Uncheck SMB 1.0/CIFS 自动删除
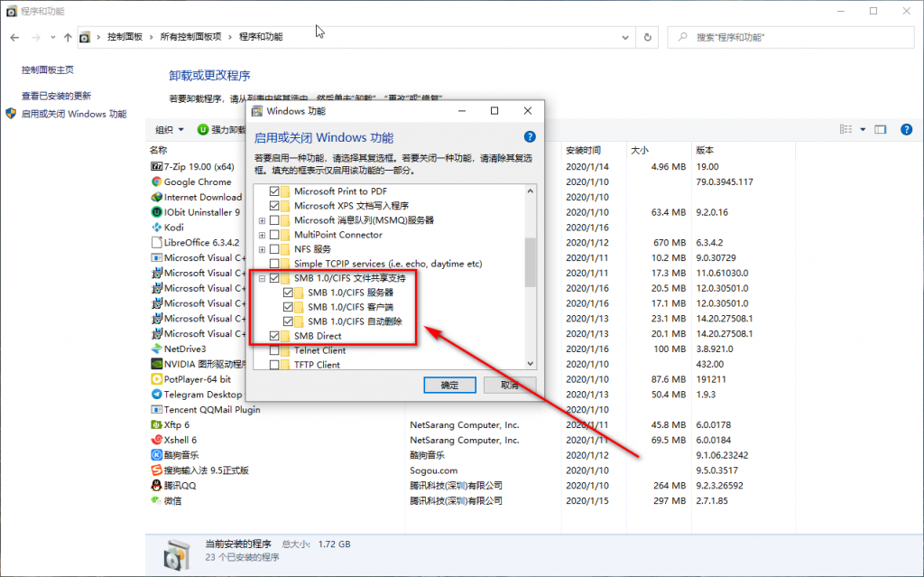 click(288, 321)
